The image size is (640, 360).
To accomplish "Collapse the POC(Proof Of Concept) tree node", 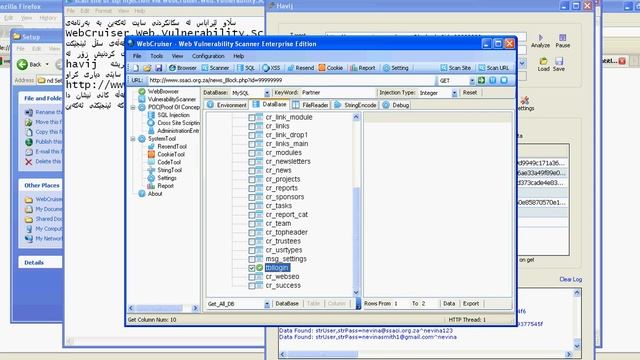I will click(133, 107).
